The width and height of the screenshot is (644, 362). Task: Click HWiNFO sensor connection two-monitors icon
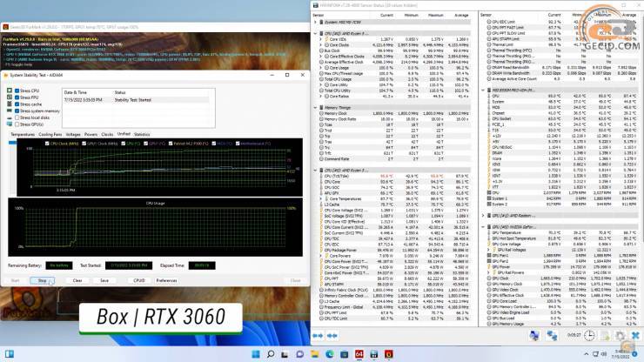point(552,336)
